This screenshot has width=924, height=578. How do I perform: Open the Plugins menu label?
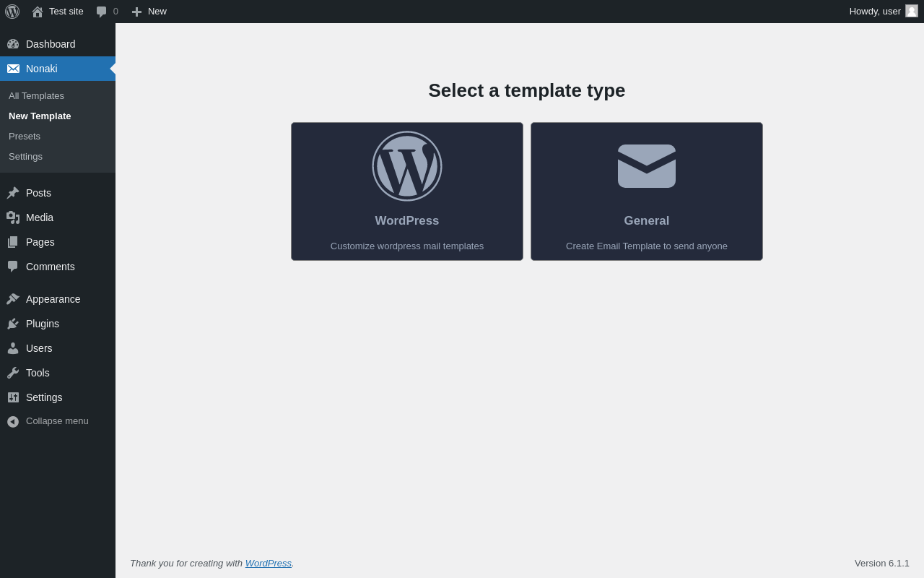tap(43, 324)
